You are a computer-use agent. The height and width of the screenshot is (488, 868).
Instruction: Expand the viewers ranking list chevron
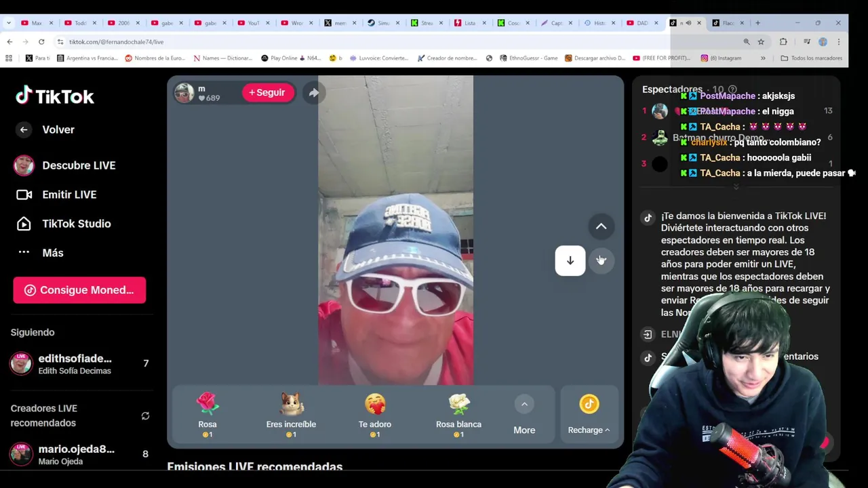[x=736, y=186]
